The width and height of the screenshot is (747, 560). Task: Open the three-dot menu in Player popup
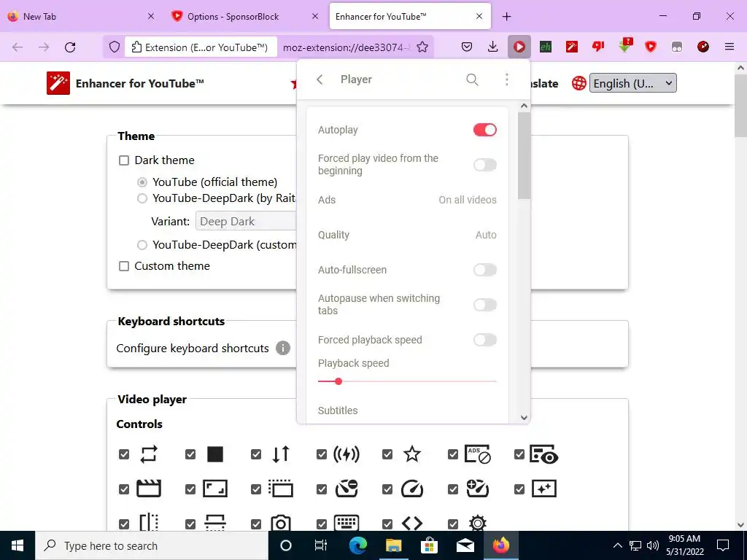[x=507, y=79]
